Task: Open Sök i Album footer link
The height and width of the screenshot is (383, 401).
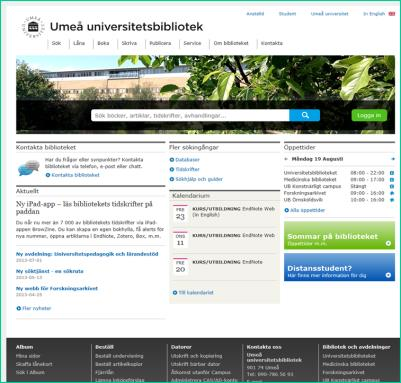Action: [x=30, y=372]
